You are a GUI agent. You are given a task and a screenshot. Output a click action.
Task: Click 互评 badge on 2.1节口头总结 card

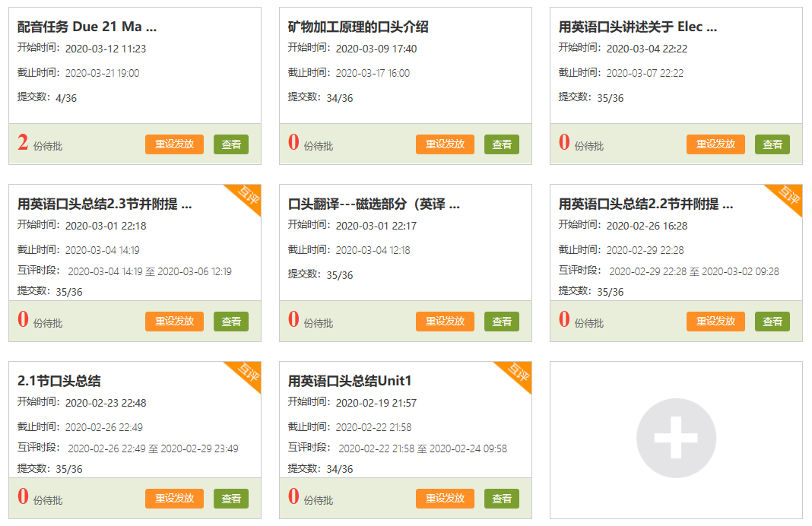pos(248,373)
